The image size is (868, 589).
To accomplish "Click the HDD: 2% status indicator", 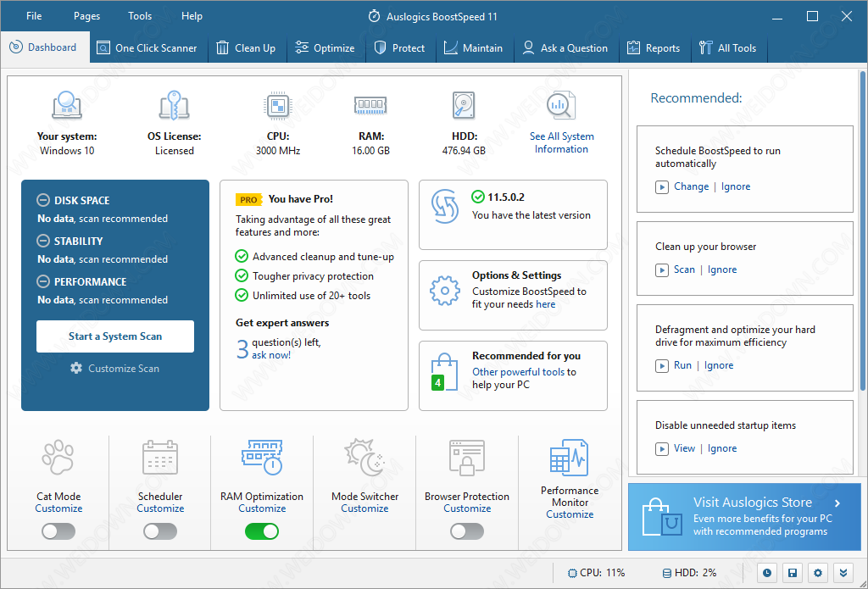I will [689, 572].
